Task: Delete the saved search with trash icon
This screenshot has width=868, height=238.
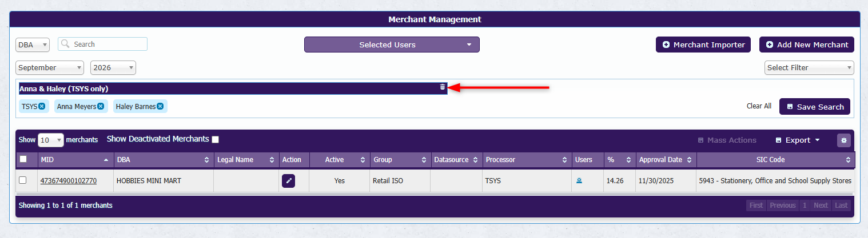Action: point(442,87)
